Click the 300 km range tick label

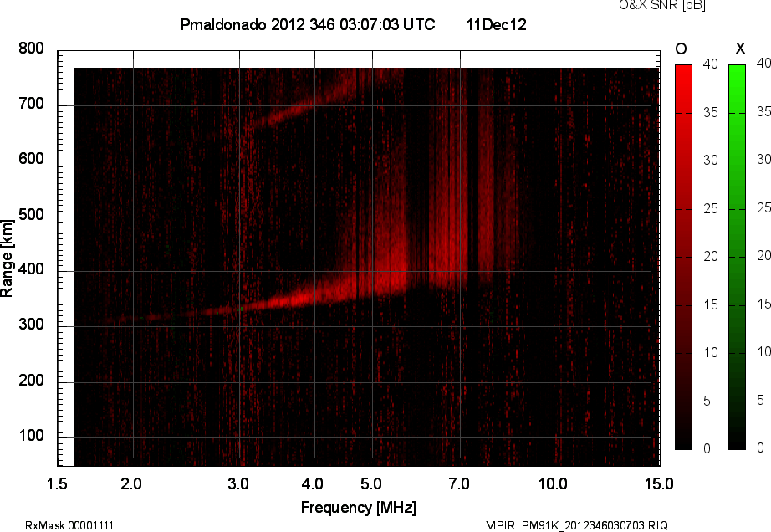click(x=31, y=325)
